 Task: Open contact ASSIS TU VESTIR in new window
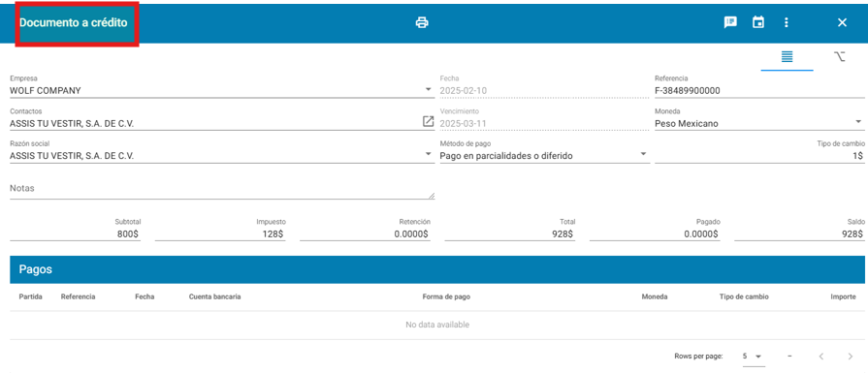coord(428,121)
